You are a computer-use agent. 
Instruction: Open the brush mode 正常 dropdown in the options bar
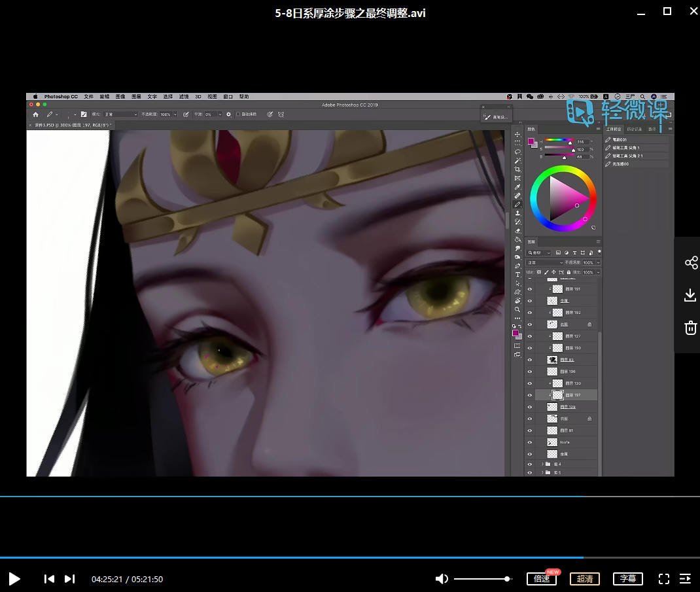click(120, 114)
